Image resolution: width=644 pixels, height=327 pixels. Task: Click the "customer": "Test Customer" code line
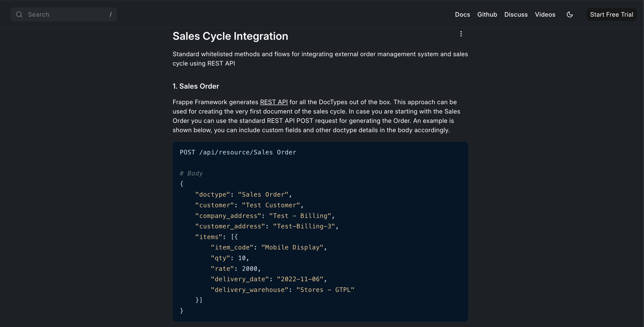click(x=249, y=205)
